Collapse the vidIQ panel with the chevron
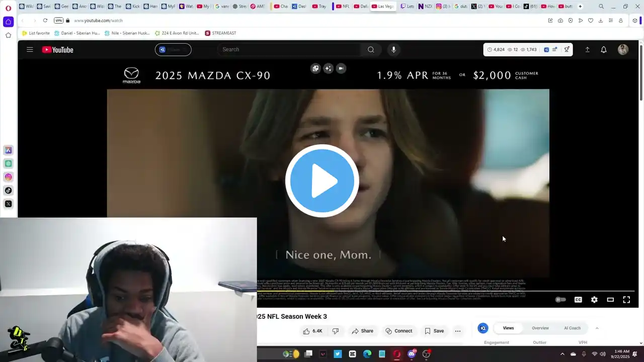The height and width of the screenshot is (362, 644). (597, 328)
